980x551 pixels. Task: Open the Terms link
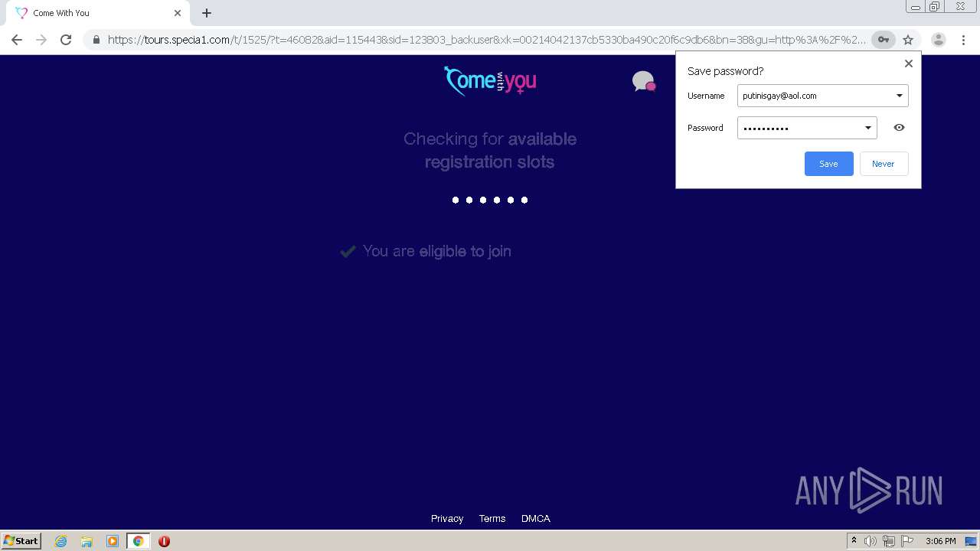pos(492,518)
